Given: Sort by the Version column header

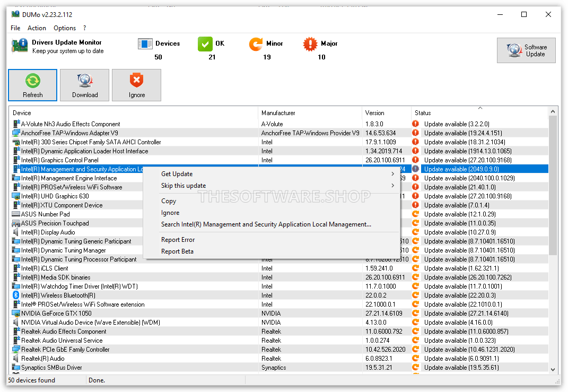Looking at the screenshot, I should point(387,112).
